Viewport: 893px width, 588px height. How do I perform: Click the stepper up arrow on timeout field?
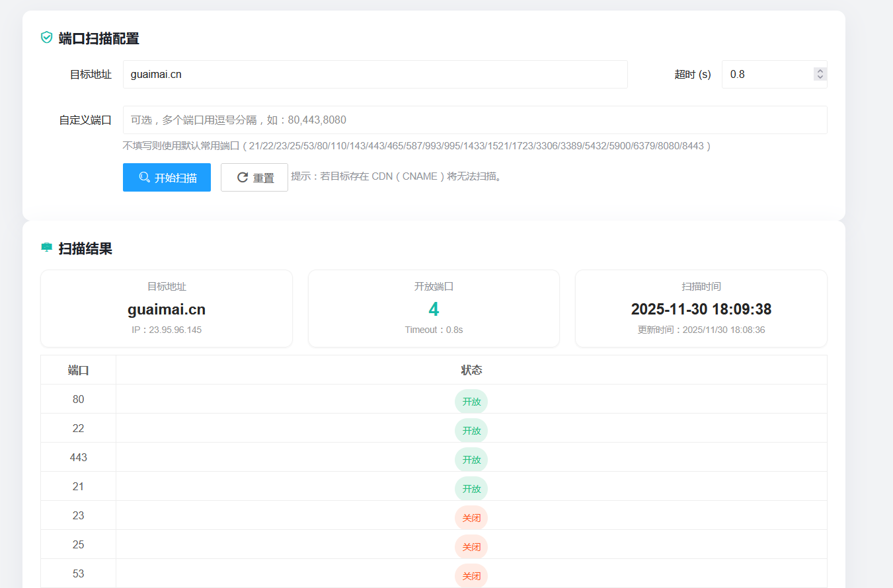point(819,70)
